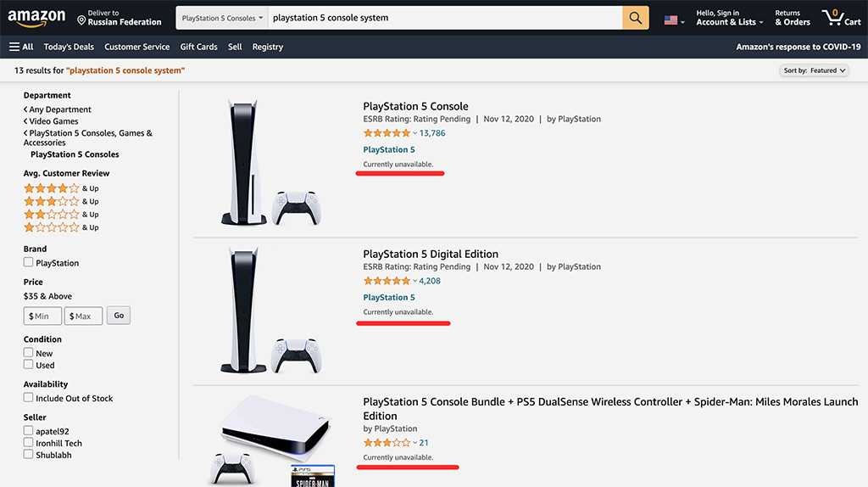Go to Gift Cards menu item
Image resolution: width=868 pixels, height=487 pixels.
[x=199, y=47]
